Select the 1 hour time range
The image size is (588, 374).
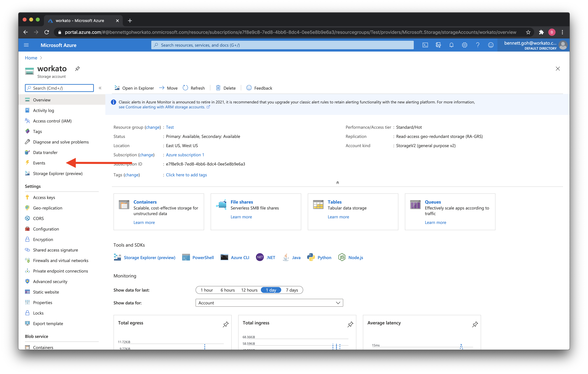pyautogui.click(x=207, y=290)
